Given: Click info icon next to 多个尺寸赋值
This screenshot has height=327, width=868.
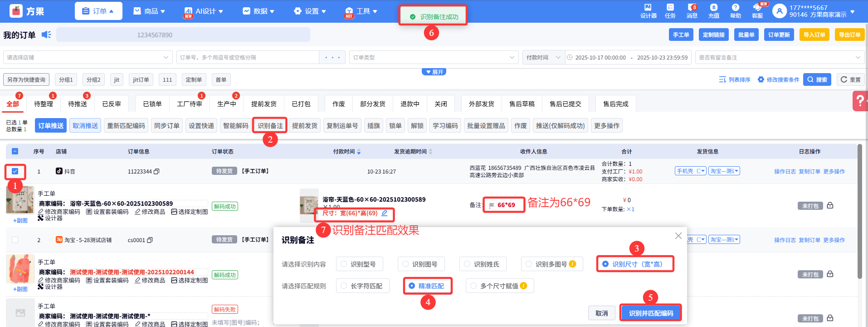Looking at the screenshot, I should pyautogui.click(x=523, y=286).
